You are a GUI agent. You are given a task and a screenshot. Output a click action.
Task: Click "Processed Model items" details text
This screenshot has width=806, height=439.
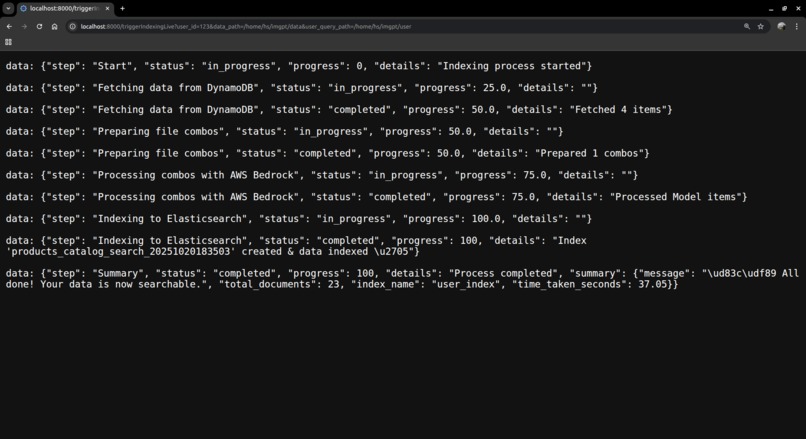[x=675, y=197]
